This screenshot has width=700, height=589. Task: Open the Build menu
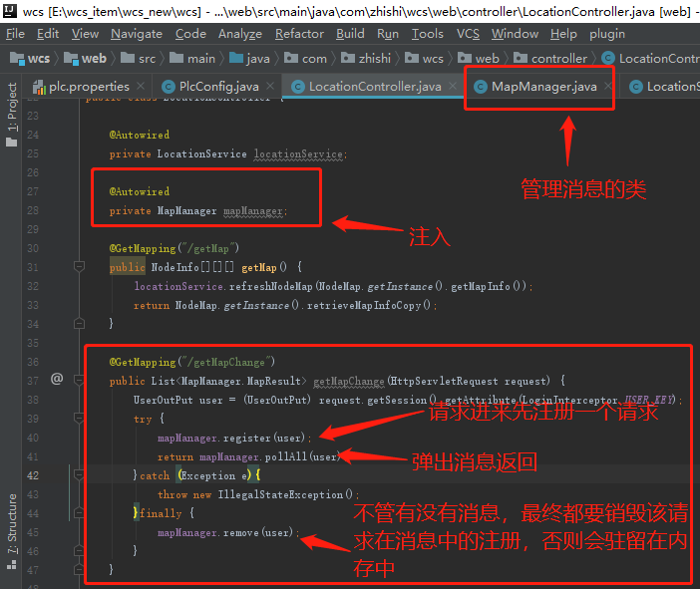(x=350, y=34)
